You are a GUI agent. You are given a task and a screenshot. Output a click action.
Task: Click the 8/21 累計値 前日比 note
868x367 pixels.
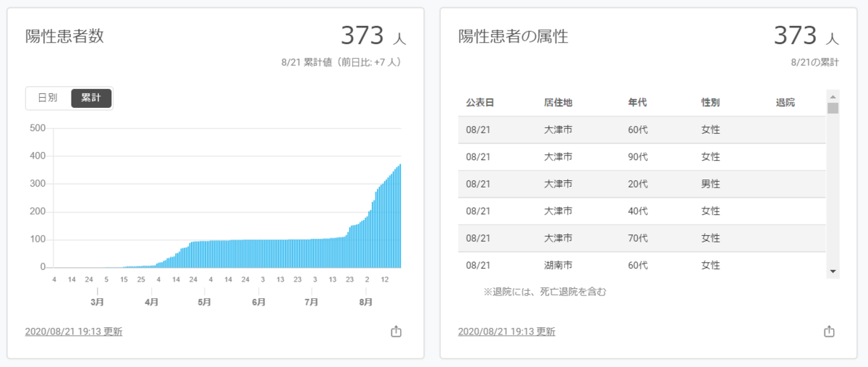341,62
